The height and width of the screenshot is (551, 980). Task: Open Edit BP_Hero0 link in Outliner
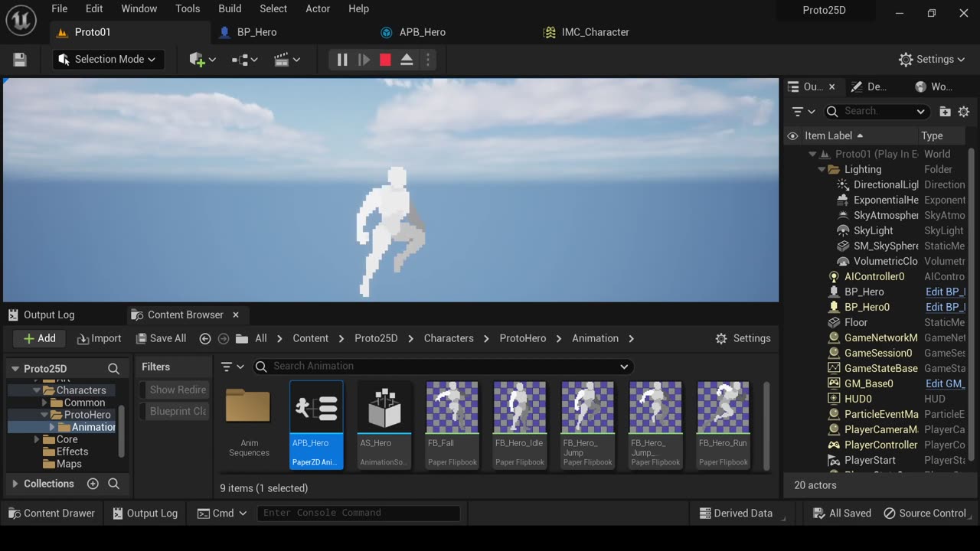click(x=946, y=307)
